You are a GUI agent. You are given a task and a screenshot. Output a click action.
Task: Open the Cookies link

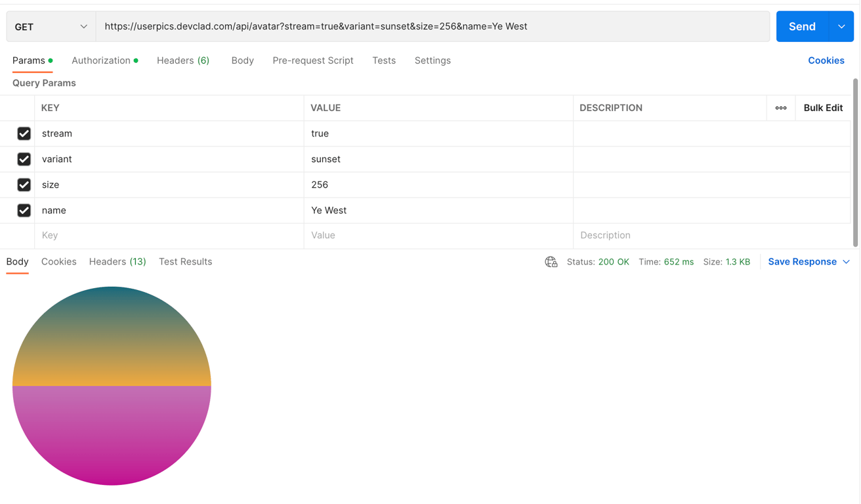[826, 60]
